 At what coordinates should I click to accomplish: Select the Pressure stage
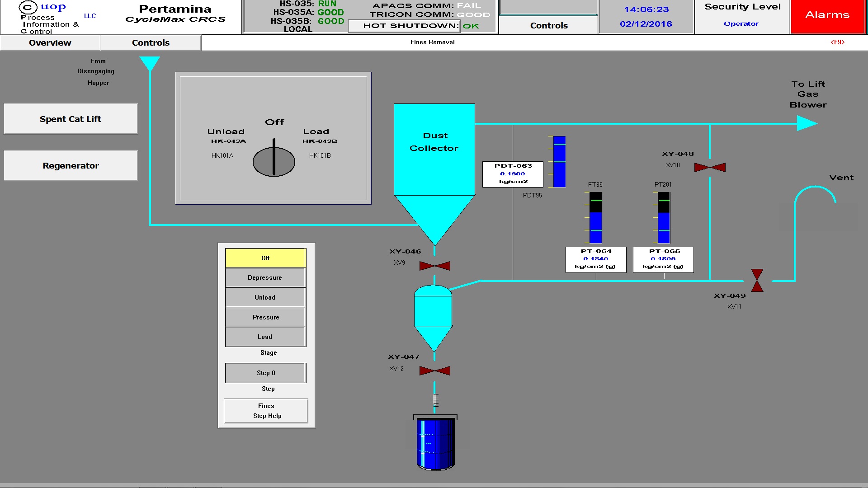(266, 317)
